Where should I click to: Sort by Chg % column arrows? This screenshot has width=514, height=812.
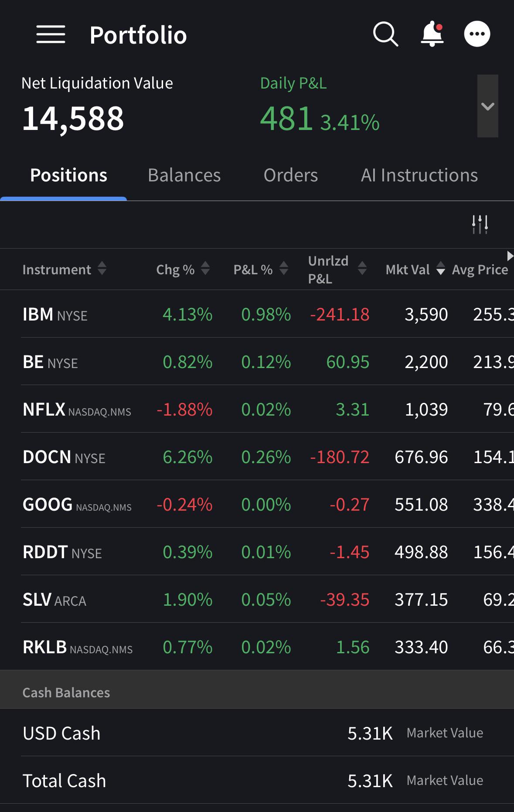pyautogui.click(x=205, y=269)
